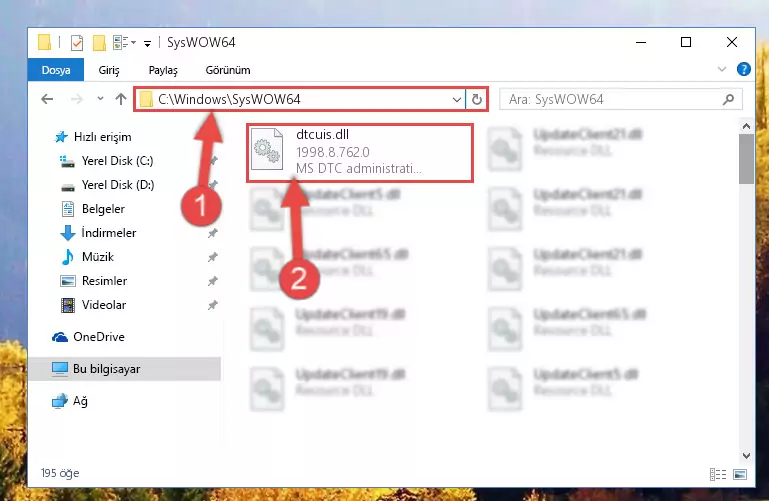Viewport: 769px width, 501px height.
Task: Select Bu bilgisayar in navigation pane
Action: [x=106, y=369]
